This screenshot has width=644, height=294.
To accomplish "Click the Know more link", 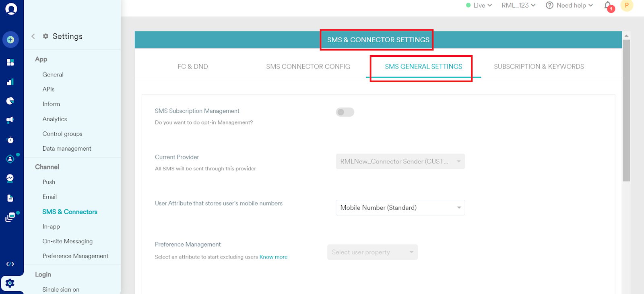I will [273, 257].
